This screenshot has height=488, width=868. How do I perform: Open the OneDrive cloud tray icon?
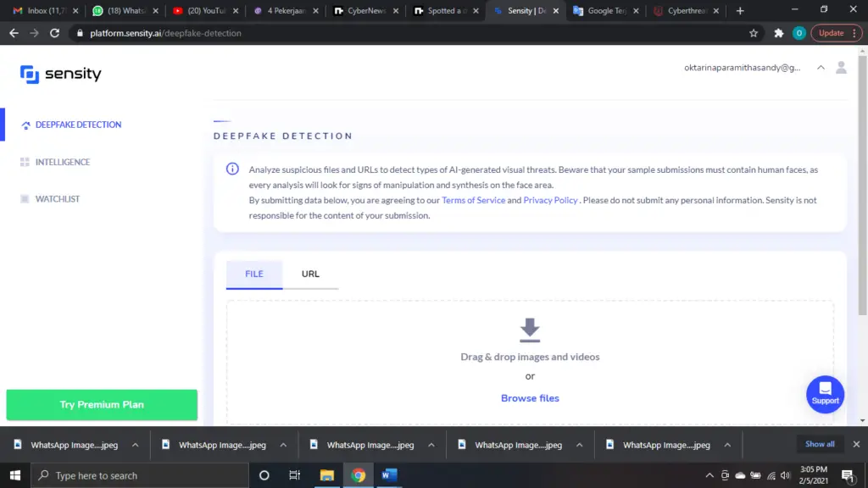(740, 475)
